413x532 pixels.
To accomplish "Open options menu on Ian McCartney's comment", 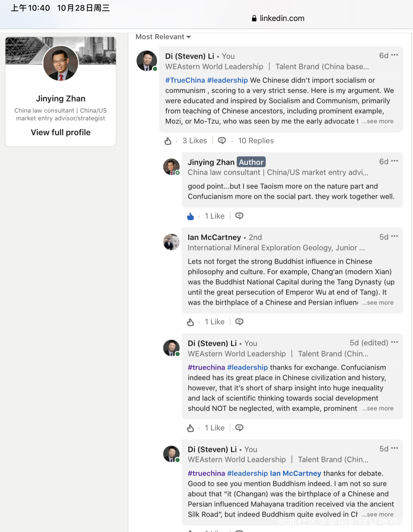I will pyautogui.click(x=394, y=236).
